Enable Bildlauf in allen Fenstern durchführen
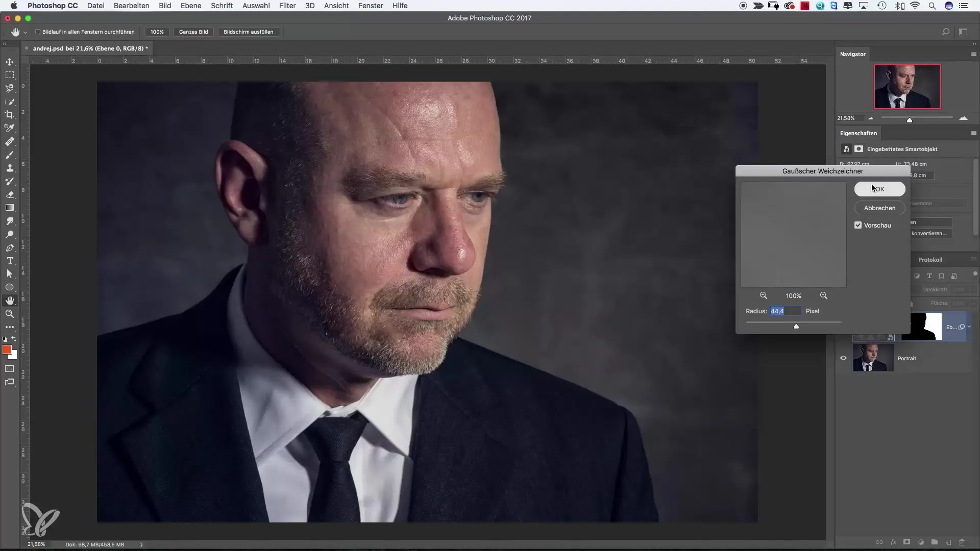Screen dimensions: 980x551 point(38,32)
